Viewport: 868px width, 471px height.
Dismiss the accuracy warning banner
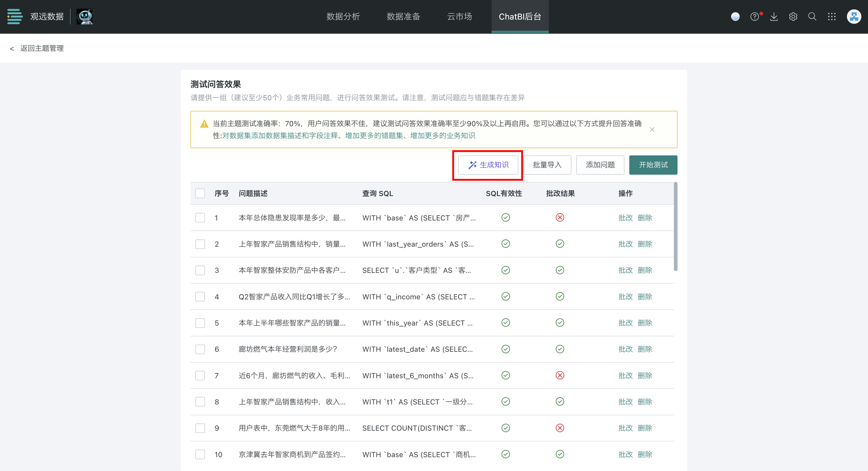pos(652,129)
